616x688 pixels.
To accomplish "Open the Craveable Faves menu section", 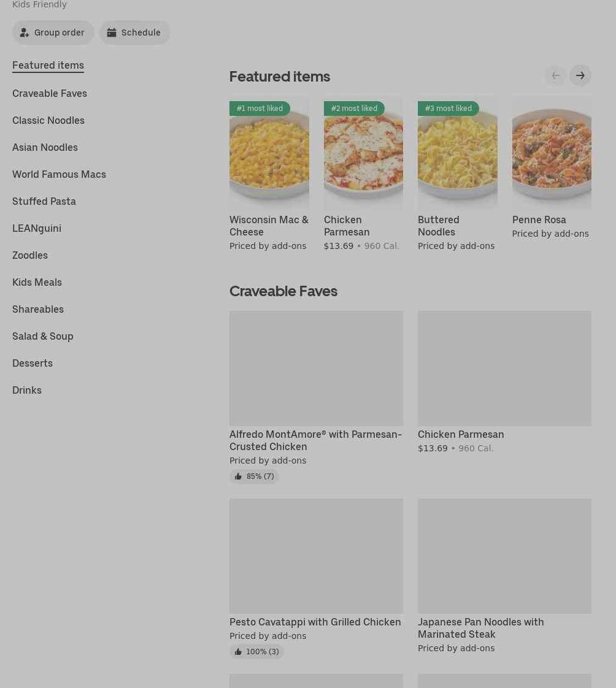I will point(50,93).
